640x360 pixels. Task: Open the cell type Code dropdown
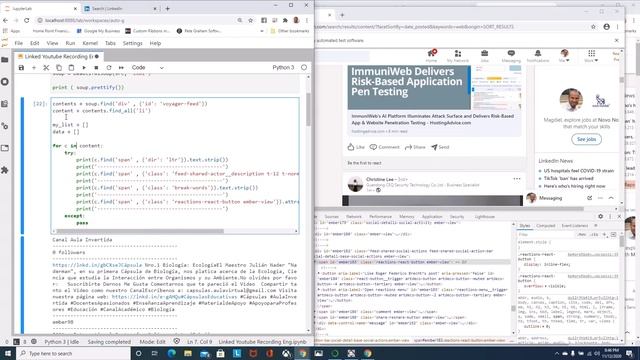[x=147, y=68]
